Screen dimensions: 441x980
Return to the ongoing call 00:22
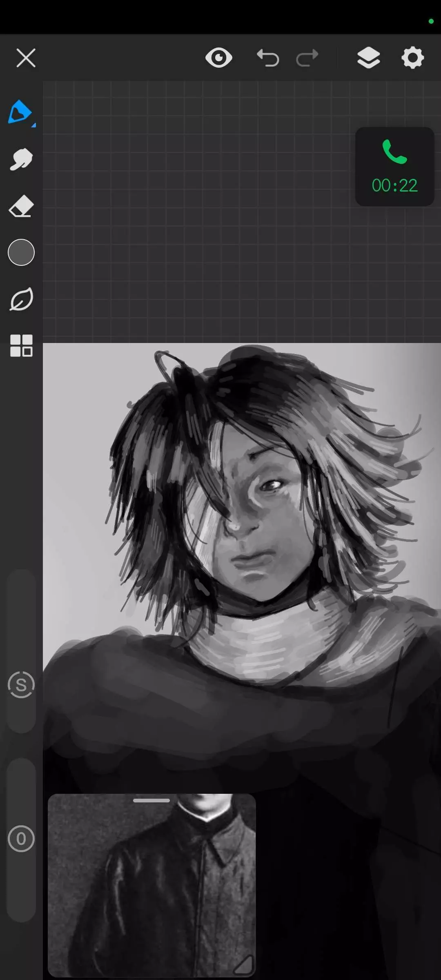[394, 167]
